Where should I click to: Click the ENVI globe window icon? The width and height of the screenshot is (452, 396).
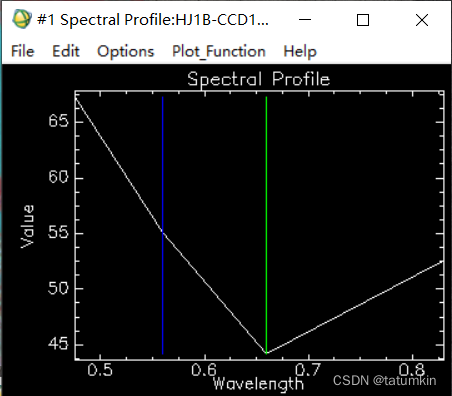(22, 19)
